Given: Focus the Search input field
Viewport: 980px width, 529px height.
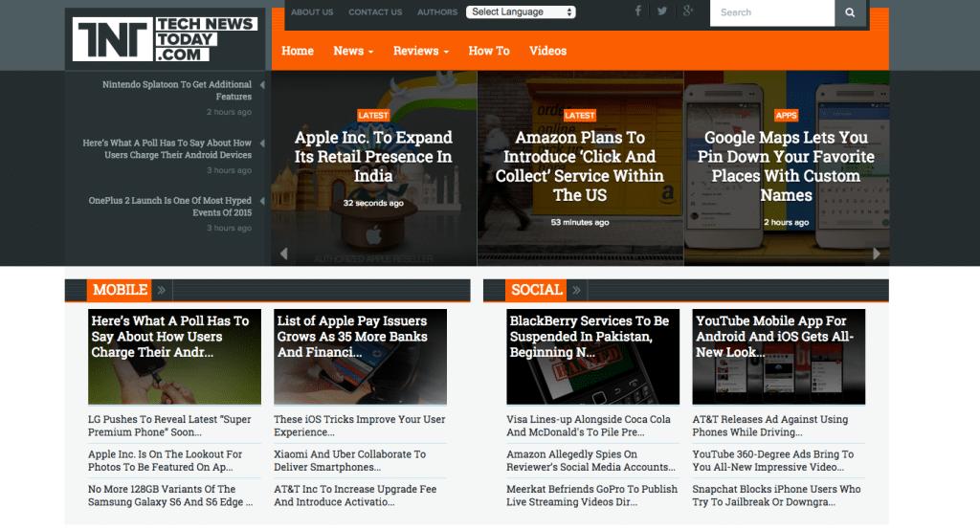Looking at the screenshot, I should point(772,12).
